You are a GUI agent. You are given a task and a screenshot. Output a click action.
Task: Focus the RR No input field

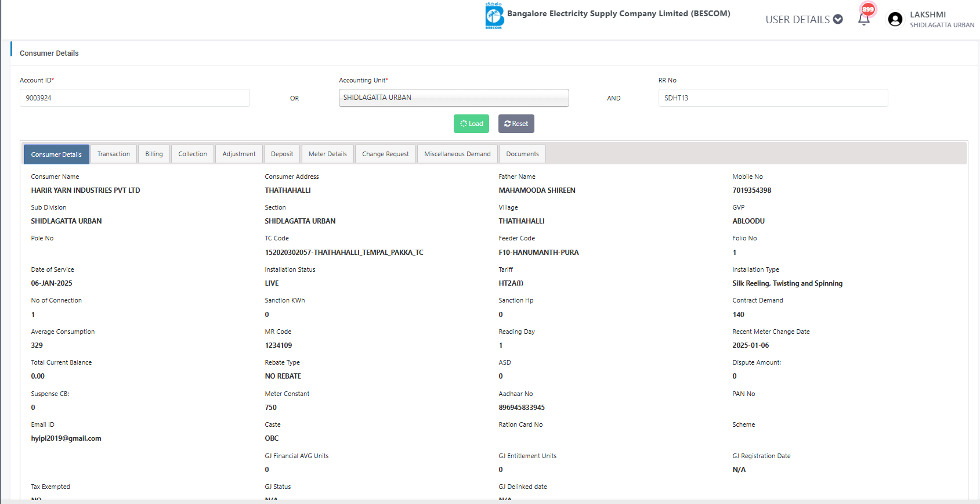coord(773,98)
